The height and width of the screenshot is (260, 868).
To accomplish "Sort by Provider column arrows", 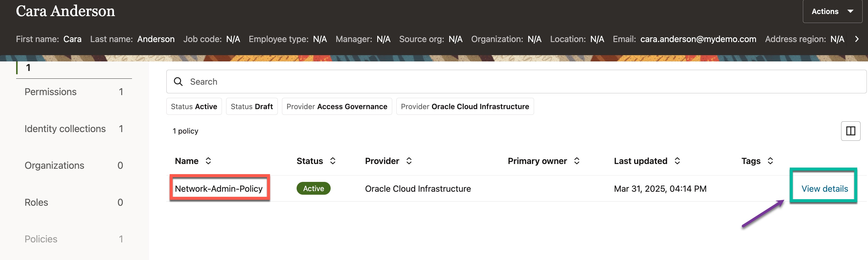I will point(409,161).
